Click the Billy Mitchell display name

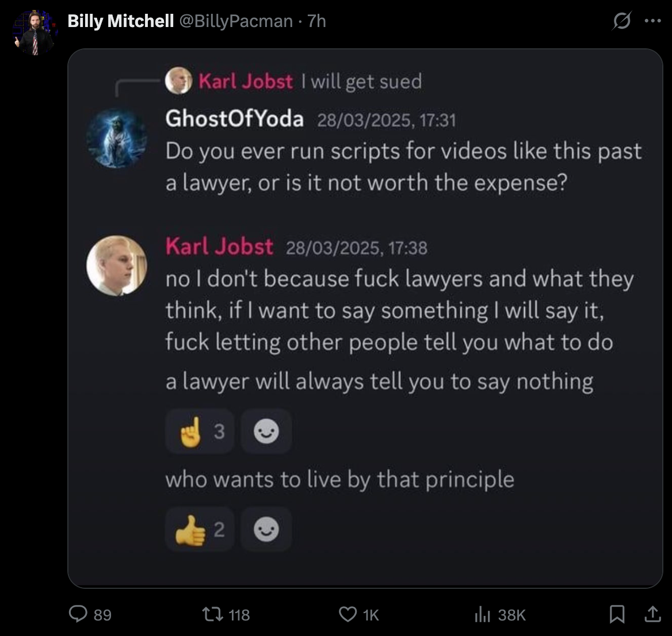[121, 21]
